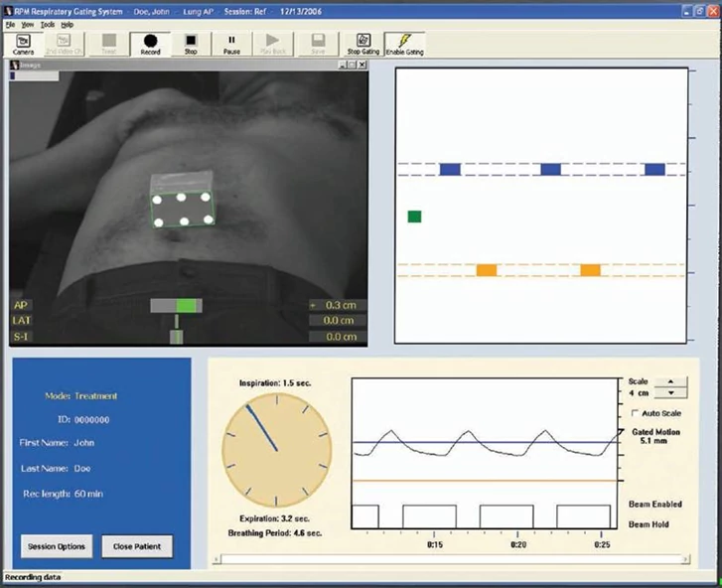Click the Camera toolbar icon
The height and width of the screenshot is (588, 722).
23,43
